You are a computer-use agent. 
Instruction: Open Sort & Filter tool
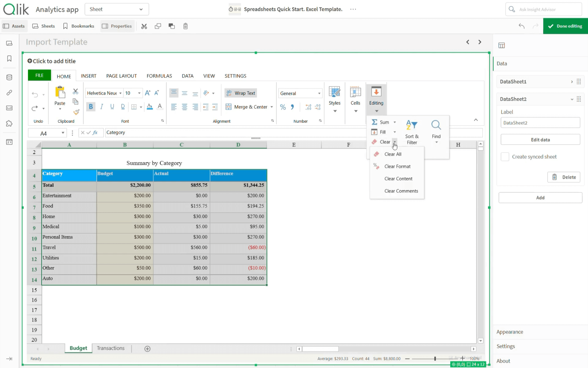pyautogui.click(x=412, y=132)
